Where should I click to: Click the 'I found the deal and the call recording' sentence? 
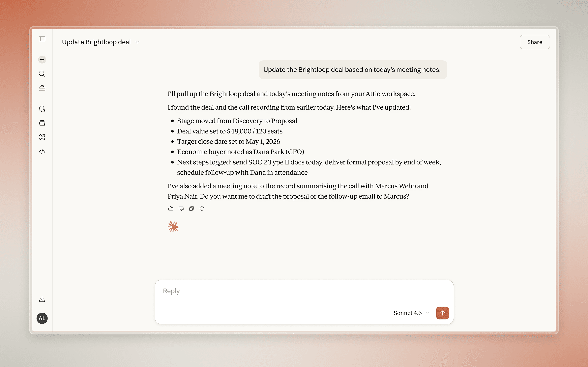pyautogui.click(x=289, y=107)
